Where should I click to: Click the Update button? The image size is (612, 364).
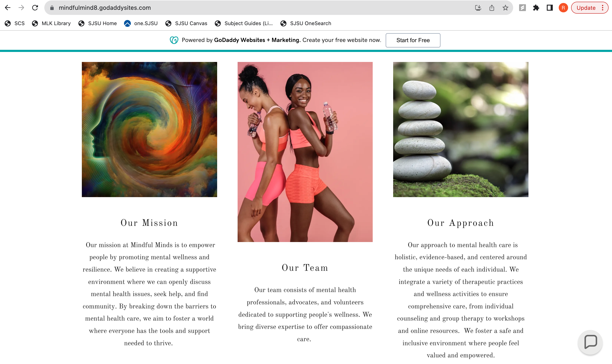[x=586, y=8]
